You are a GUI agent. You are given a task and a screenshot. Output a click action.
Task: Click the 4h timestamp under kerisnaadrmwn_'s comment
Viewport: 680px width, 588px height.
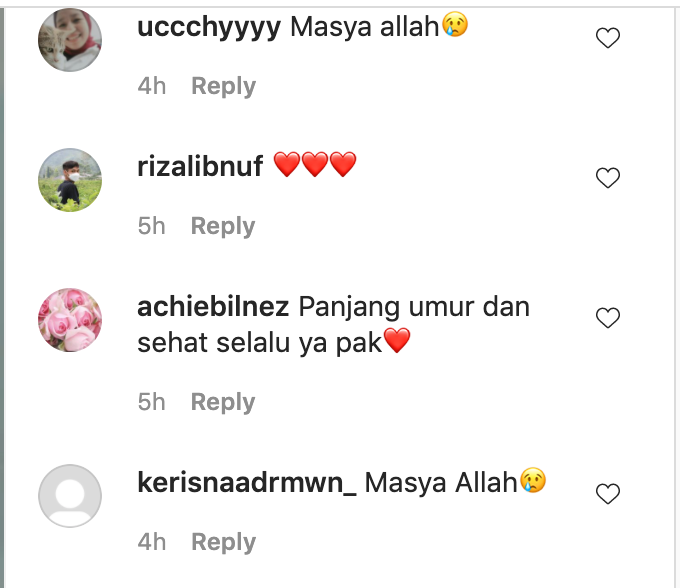pyautogui.click(x=152, y=542)
